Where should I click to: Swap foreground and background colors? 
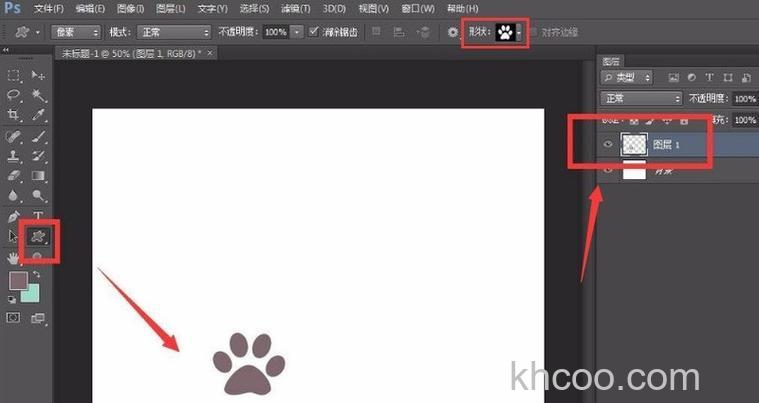click(x=36, y=274)
